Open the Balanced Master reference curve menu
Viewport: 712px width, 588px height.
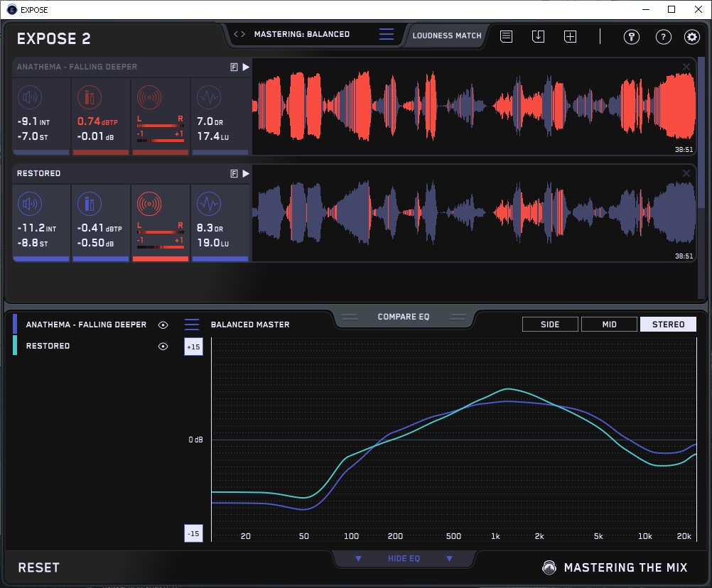click(192, 325)
